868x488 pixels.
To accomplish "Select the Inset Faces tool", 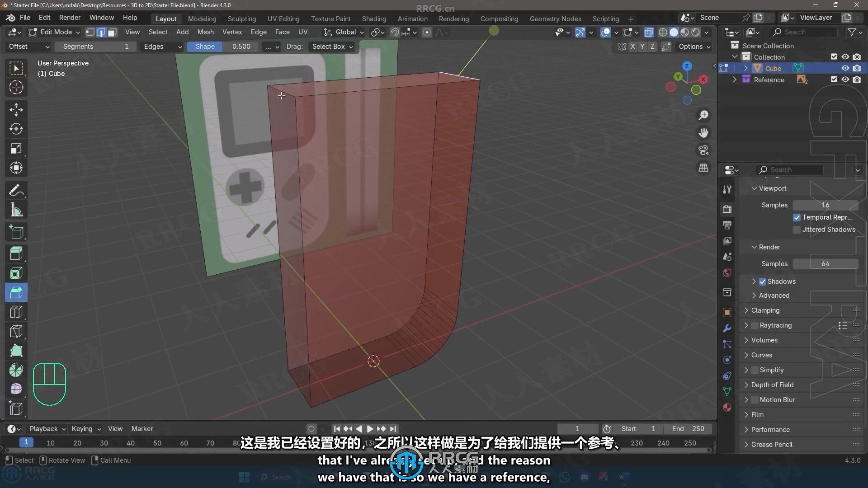I will tap(16, 273).
